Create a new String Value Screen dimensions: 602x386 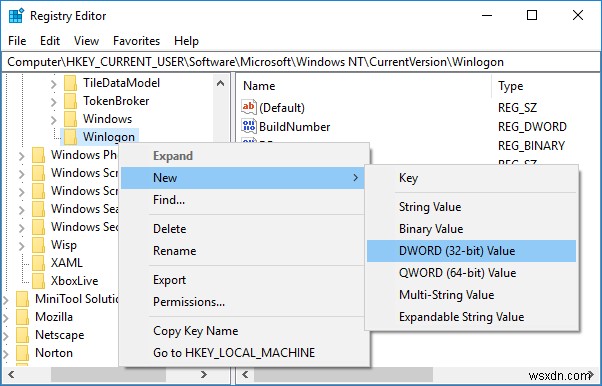pyautogui.click(x=471, y=207)
